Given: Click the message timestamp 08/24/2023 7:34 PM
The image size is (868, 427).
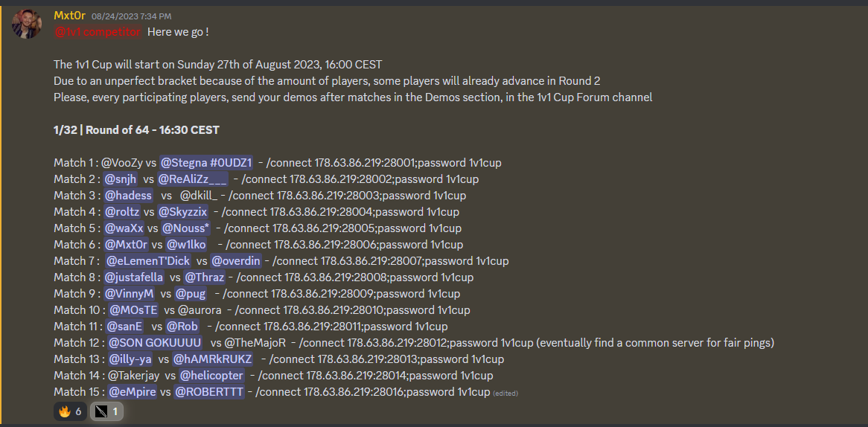Looking at the screenshot, I should click(x=132, y=16).
